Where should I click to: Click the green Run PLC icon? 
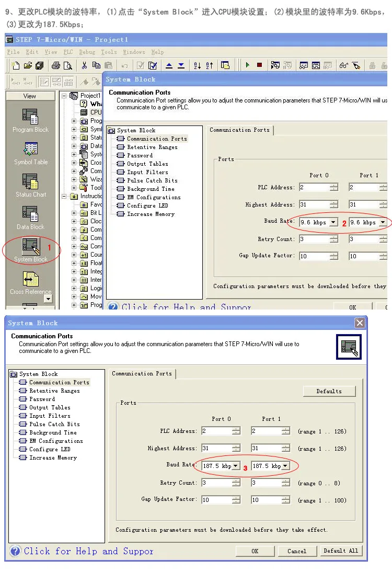point(248,65)
